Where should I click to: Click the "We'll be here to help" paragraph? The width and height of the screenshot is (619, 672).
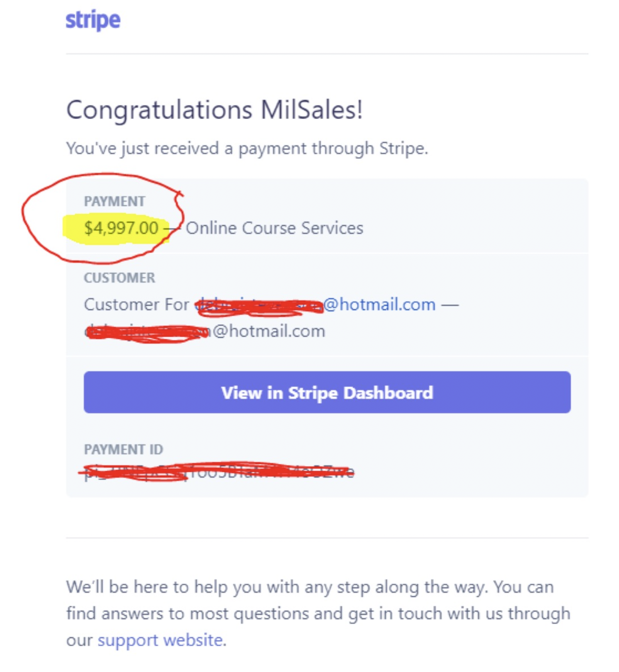318,613
